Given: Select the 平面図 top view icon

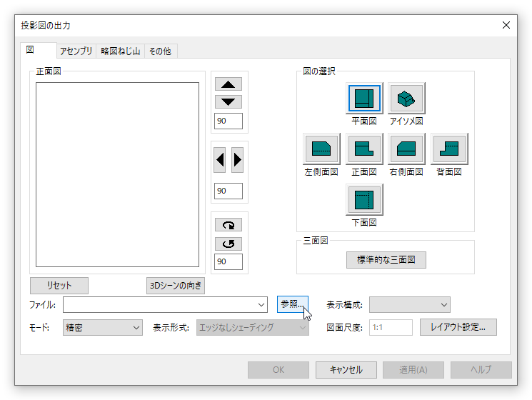Looking at the screenshot, I should (x=364, y=99).
